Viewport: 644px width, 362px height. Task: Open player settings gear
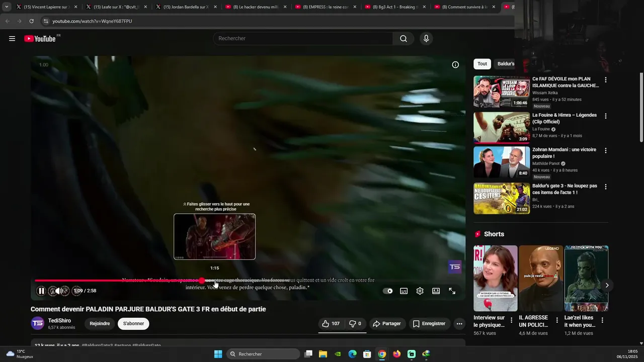[420, 291]
